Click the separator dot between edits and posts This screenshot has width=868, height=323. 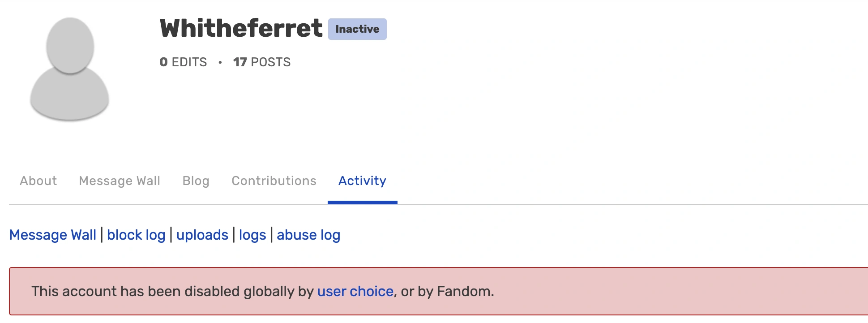pos(220,63)
